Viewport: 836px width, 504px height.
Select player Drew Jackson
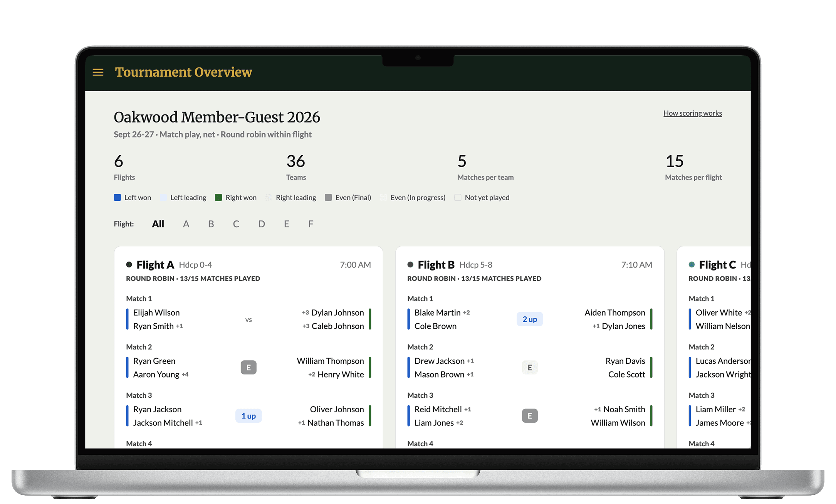tap(440, 361)
